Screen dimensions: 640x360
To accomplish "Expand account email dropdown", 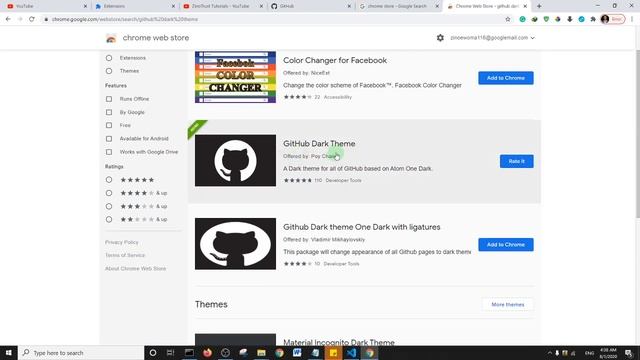I will point(493,38).
